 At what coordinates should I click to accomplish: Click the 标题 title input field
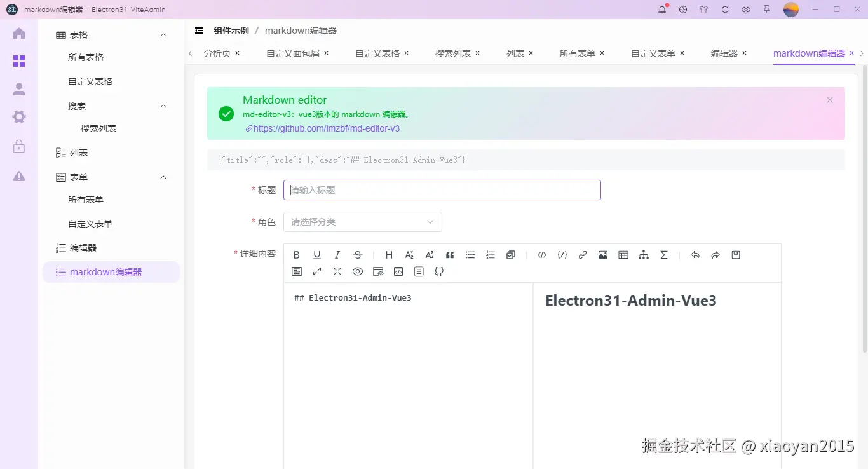coord(442,189)
